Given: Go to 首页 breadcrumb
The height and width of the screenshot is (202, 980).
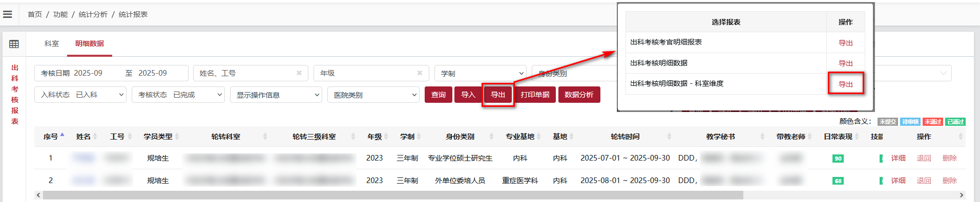Looking at the screenshot, I should click(35, 14).
